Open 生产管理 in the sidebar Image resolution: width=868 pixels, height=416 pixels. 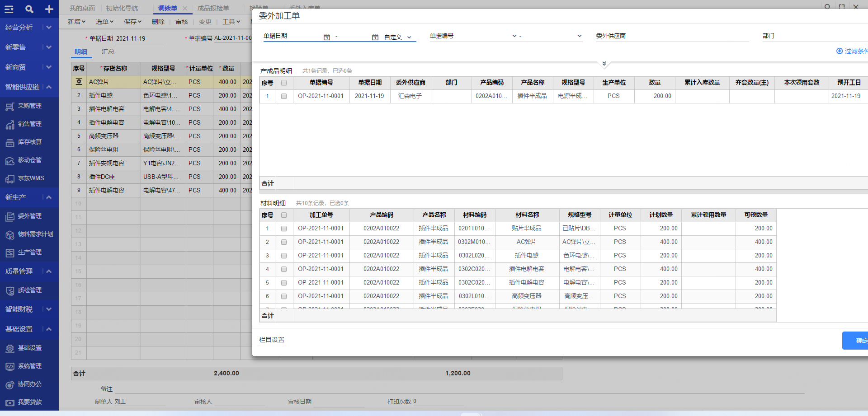(29, 252)
